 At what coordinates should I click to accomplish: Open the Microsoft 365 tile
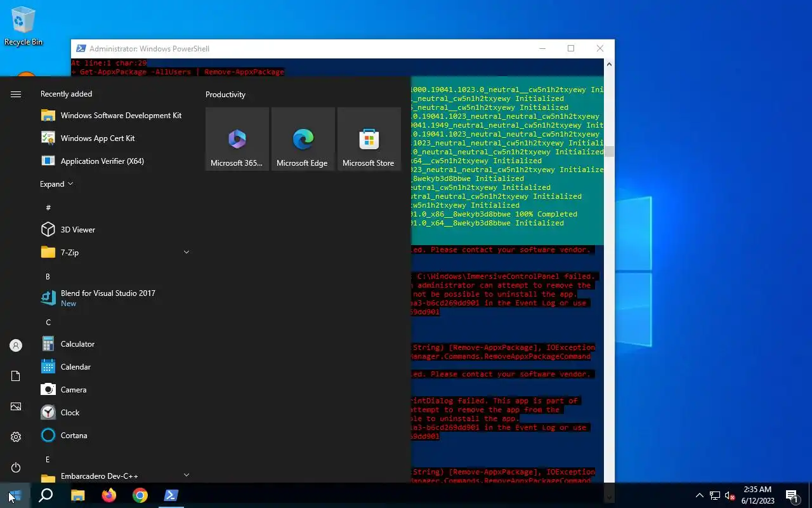[x=237, y=139]
